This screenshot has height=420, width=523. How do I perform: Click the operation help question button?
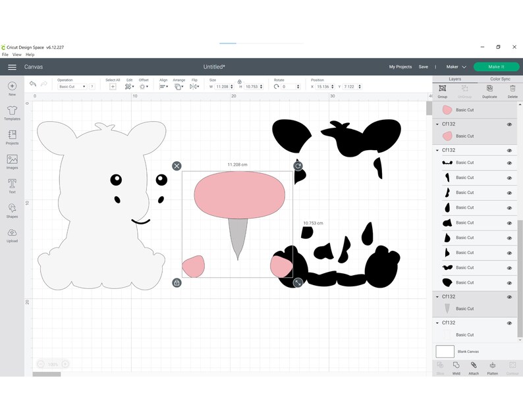(x=92, y=87)
